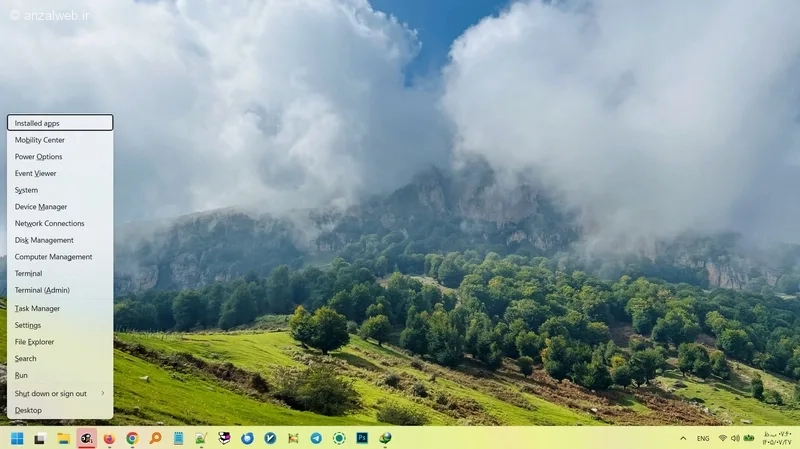Show hidden tray icons chevron
800x449 pixels.
[683, 438]
